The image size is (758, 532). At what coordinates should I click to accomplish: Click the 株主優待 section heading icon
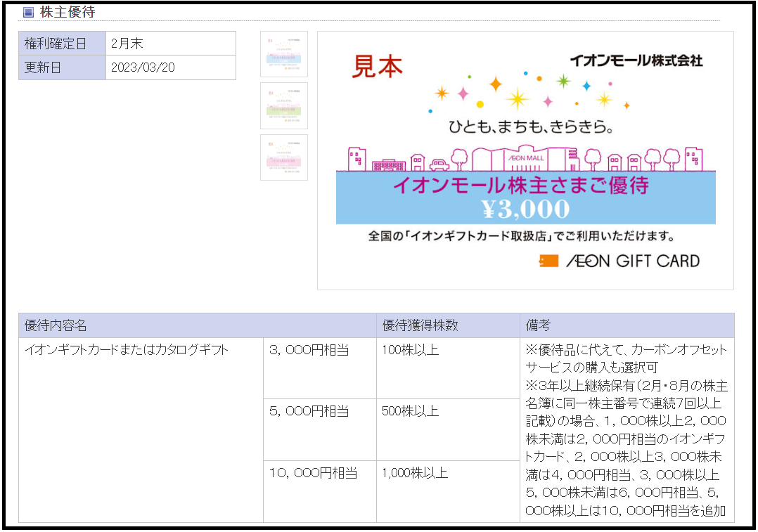29,12
